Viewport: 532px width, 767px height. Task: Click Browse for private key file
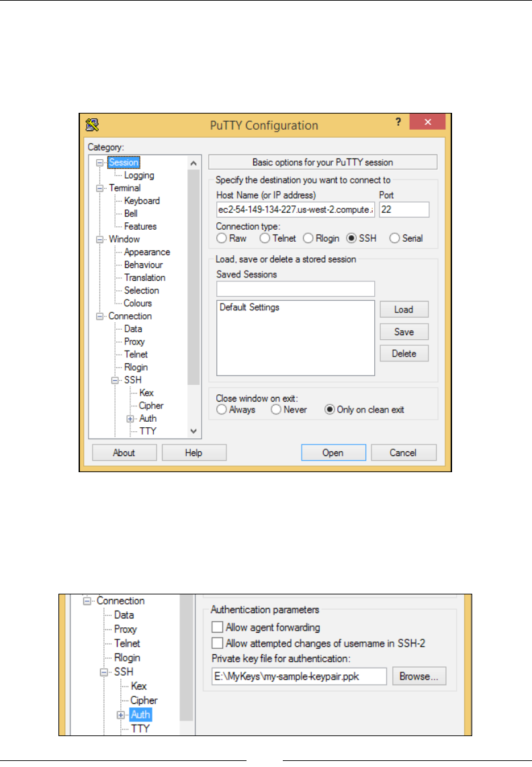pyautogui.click(x=419, y=676)
